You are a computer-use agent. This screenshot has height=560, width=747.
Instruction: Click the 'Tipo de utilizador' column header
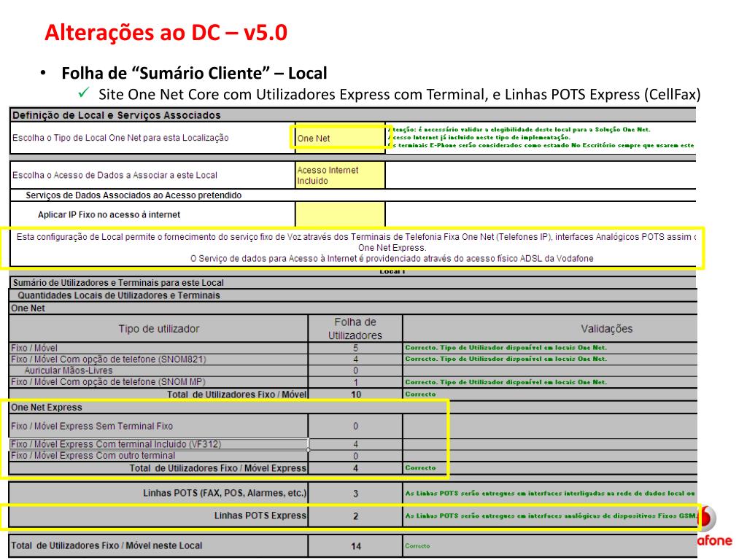pos(158,329)
